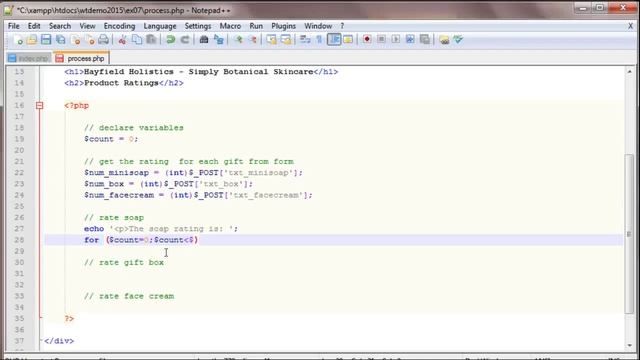Open the ? help menu
The height and width of the screenshot is (360, 640).
pos(342,26)
